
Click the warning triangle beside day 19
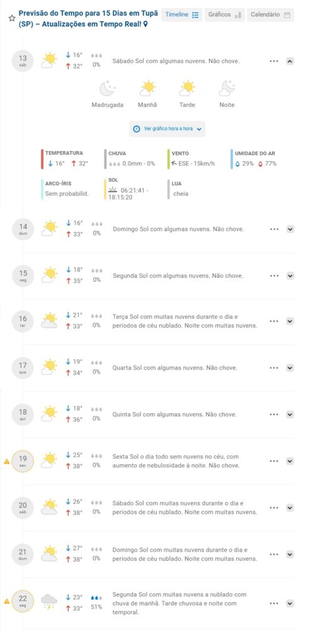coord(6,461)
